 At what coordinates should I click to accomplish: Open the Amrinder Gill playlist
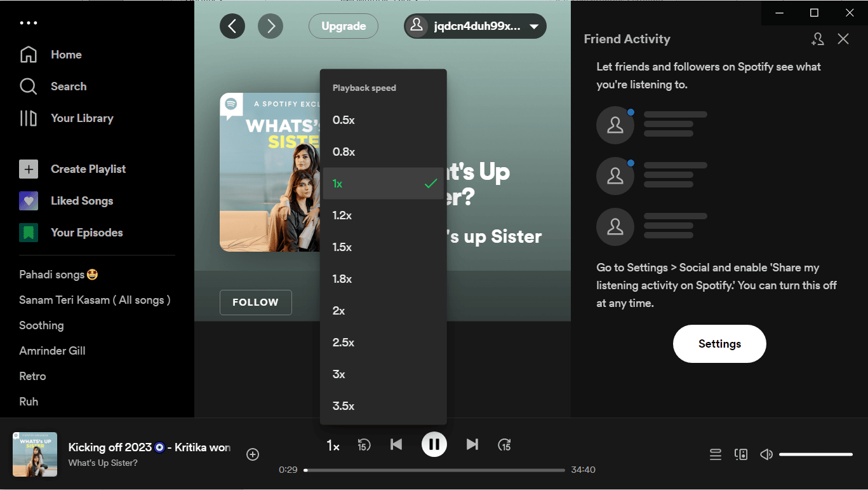(52, 351)
